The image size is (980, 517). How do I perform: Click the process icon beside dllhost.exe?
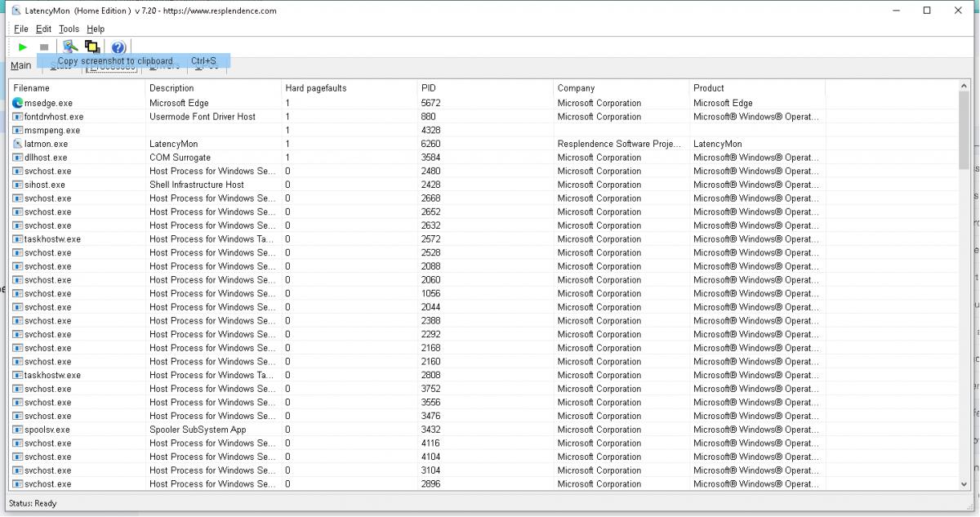click(x=18, y=158)
